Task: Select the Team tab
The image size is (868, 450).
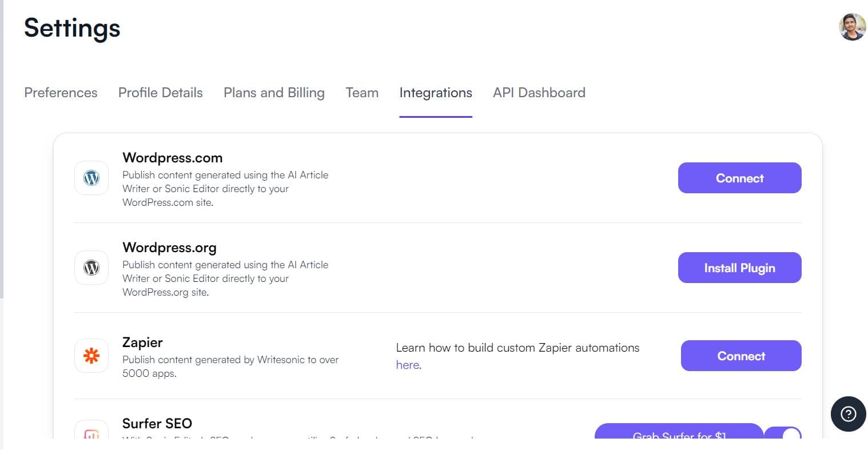Action: point(362,93)
